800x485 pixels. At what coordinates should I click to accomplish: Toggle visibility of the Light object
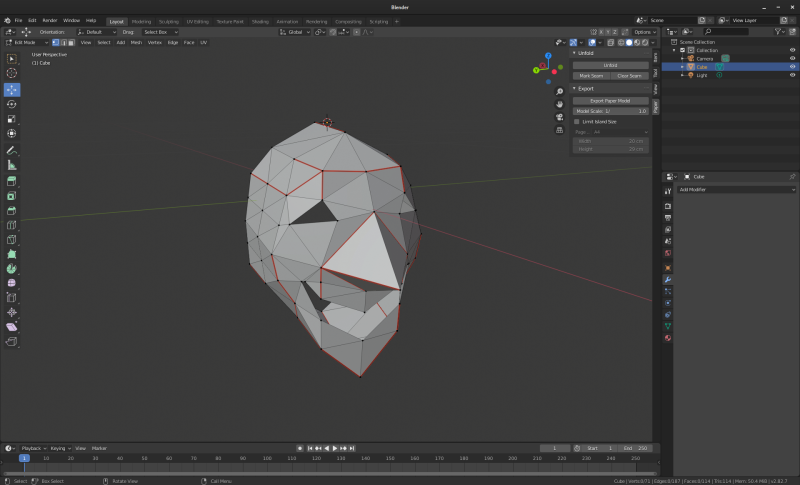click(x=792, y=75)
